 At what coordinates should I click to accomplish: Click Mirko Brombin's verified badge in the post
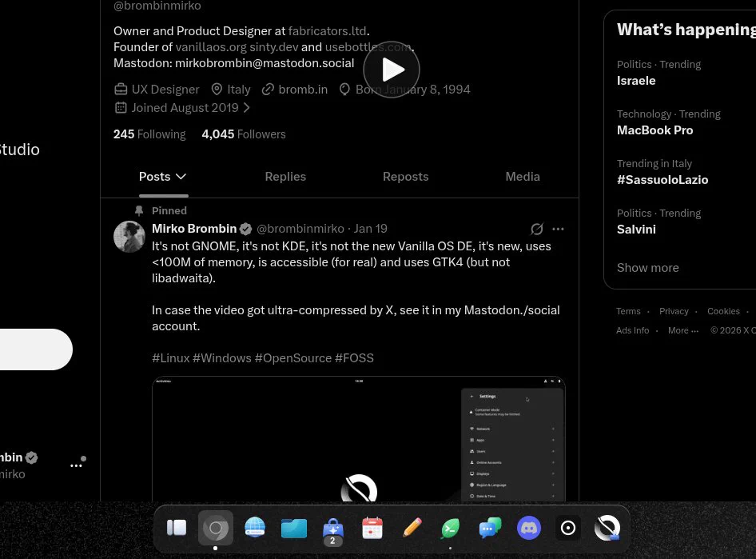pyautogui.click(x=246, y=229)
